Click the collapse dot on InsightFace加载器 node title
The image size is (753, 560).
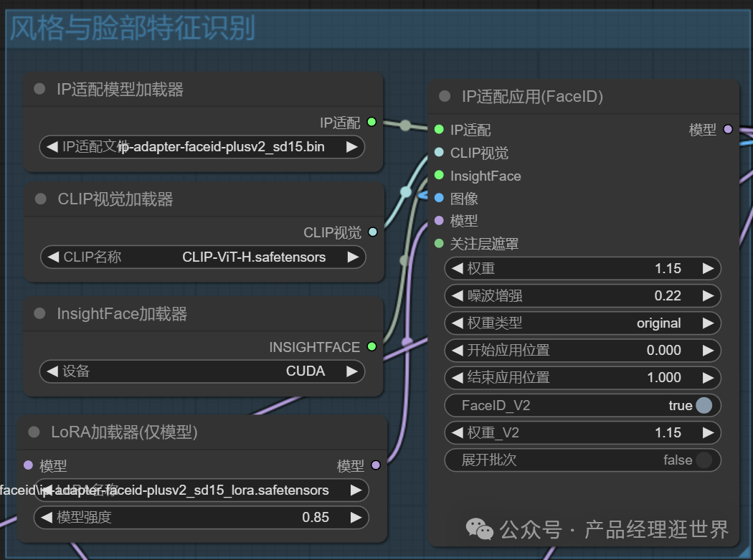pyautogui.click(x=41, y=313)
